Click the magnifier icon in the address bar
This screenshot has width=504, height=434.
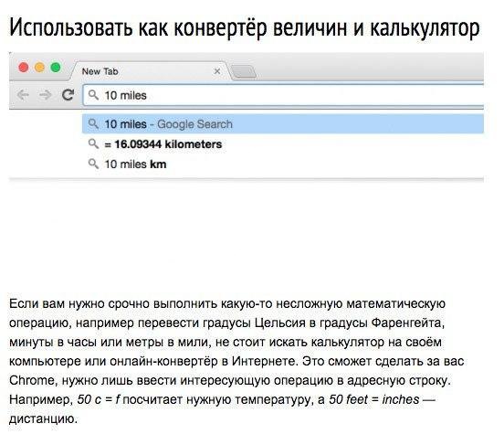(x=93, y=95)
